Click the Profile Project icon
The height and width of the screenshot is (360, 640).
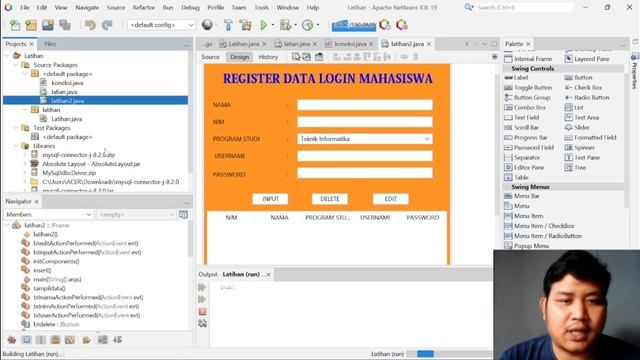coord(307,25)
